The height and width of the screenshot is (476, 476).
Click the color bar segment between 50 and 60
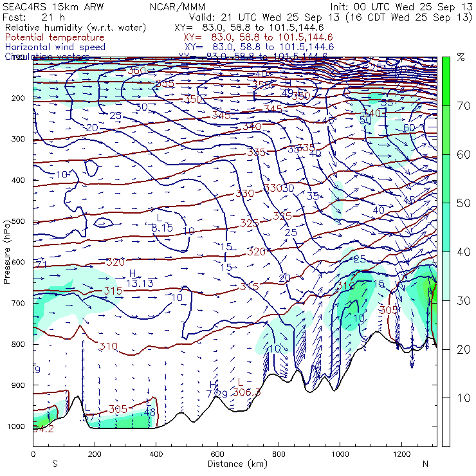(446, 179)
